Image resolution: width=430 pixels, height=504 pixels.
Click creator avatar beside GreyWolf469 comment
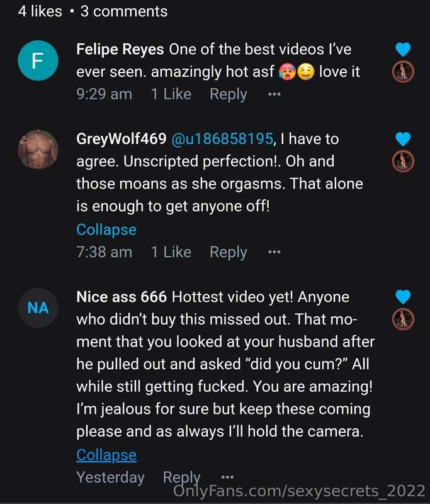(x=403, y=161)
